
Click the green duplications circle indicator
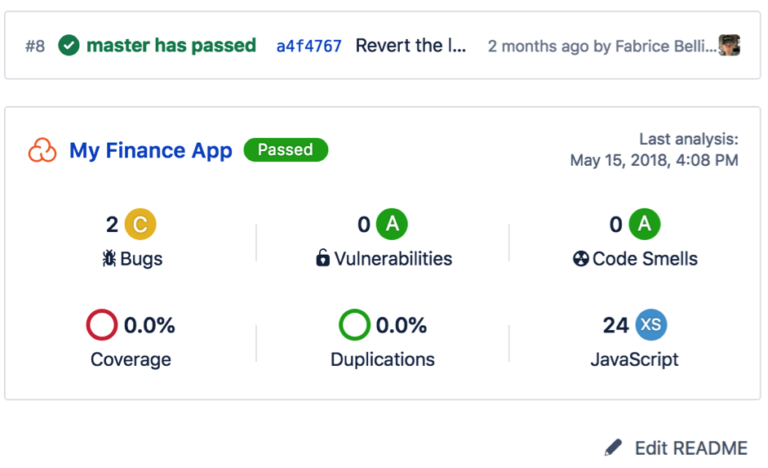click(x=354, y=324)
